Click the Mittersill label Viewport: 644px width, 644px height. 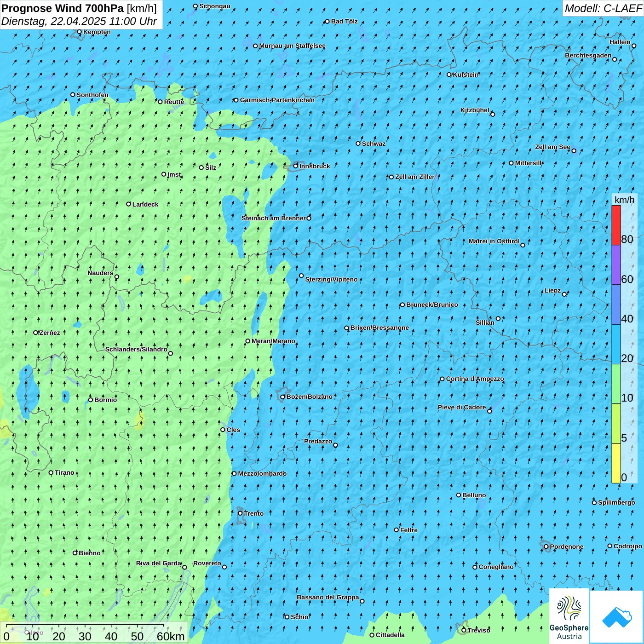[x=529, y=163]
